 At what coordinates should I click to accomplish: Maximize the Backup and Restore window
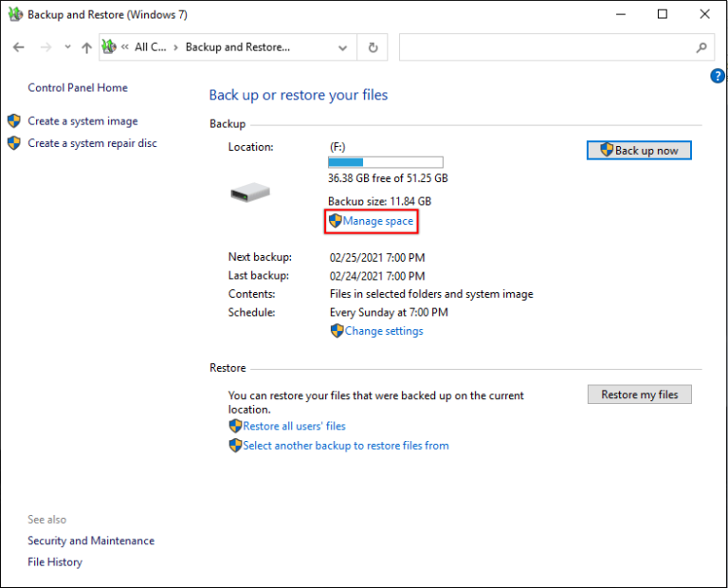[x=663, y=14]
